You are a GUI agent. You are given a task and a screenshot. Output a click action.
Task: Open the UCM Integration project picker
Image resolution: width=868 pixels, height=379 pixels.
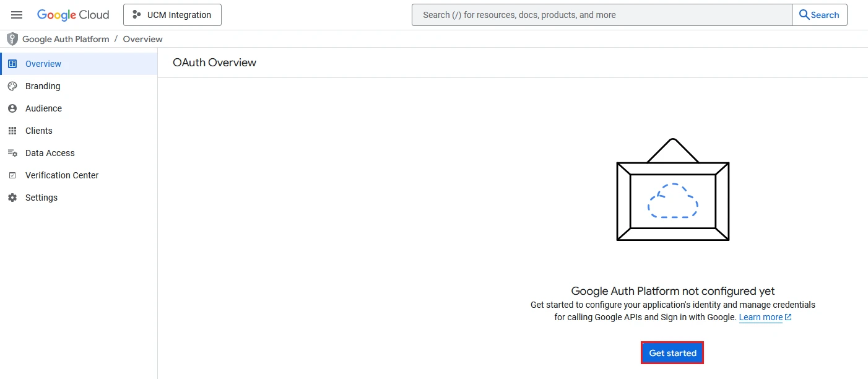[172, 15]
